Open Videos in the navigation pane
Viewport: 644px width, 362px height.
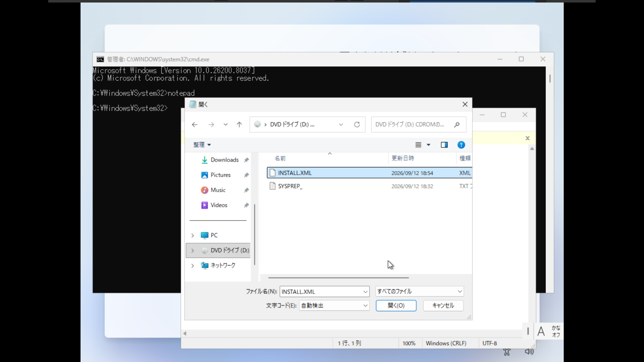click(219, 205)
